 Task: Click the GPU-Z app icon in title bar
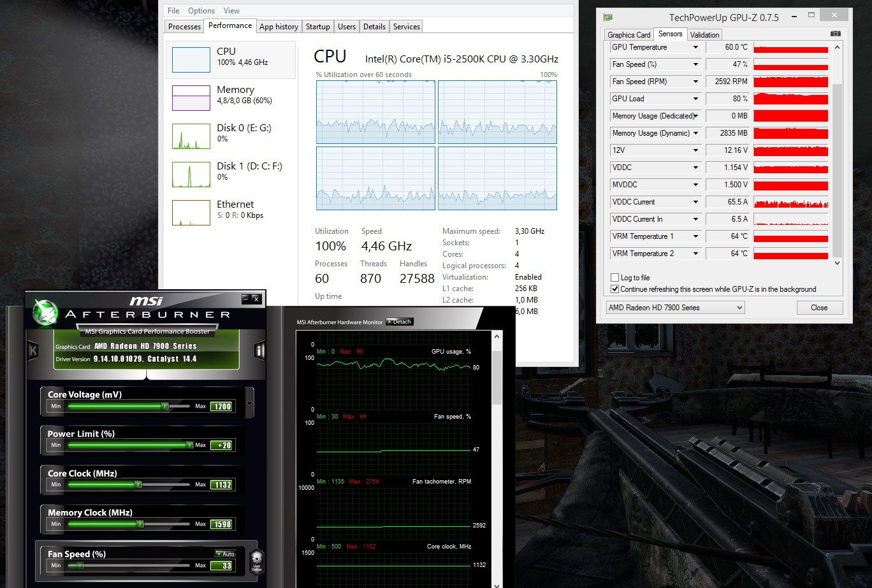pyautogui.click(x=608, y=17)
